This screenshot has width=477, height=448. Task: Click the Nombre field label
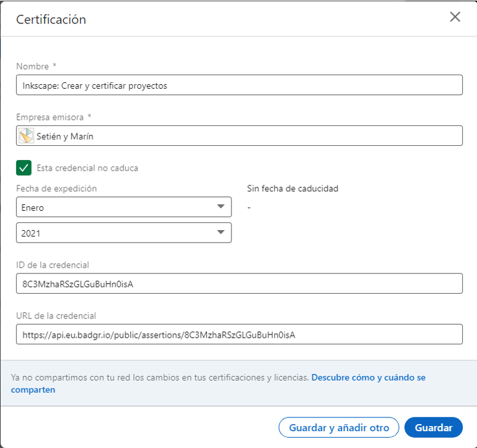[x=32, y=66]
